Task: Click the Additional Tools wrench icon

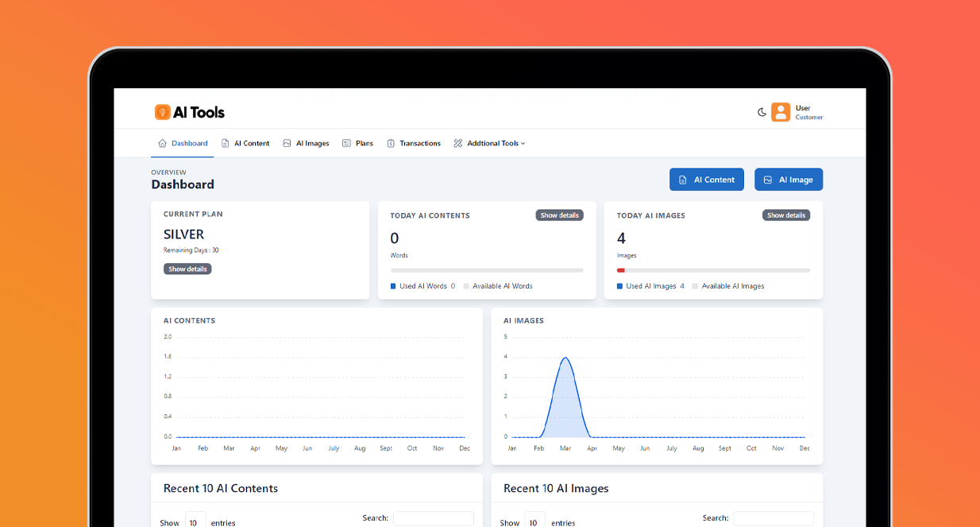Action: (x=458, y=143)
